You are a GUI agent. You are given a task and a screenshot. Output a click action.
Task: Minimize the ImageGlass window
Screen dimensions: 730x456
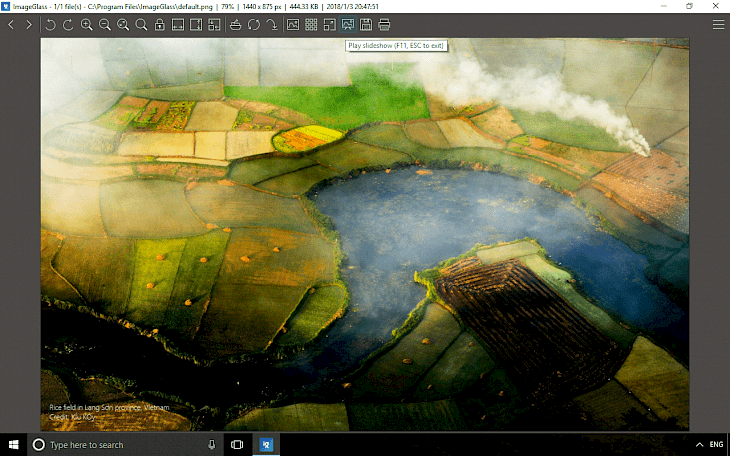coord(664,6)
